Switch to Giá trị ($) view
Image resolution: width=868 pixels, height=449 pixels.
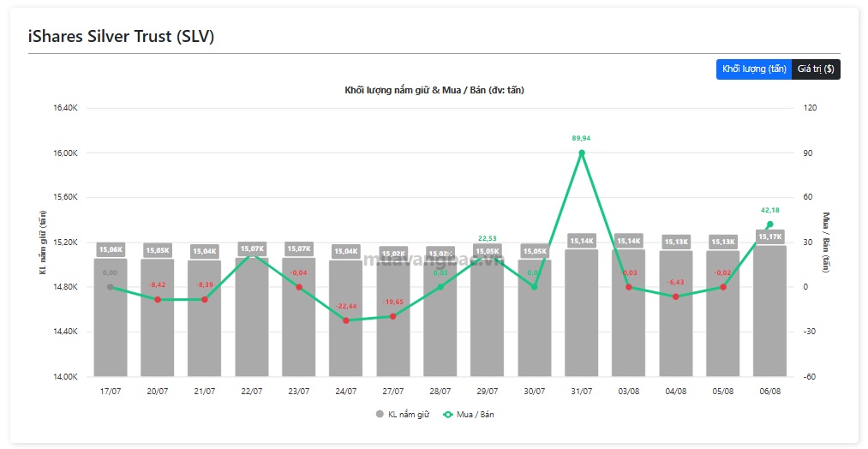point(816,69)
